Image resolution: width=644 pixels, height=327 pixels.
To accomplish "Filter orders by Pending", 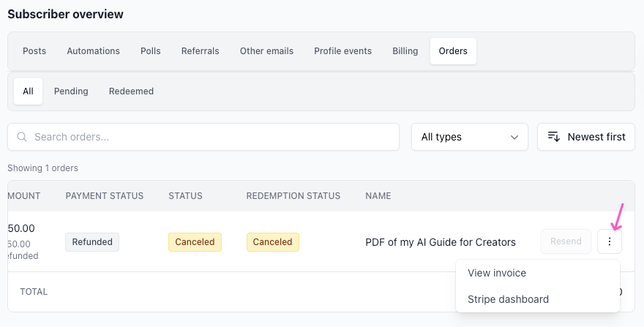I will pyautogui.click(x=71, y=91).
